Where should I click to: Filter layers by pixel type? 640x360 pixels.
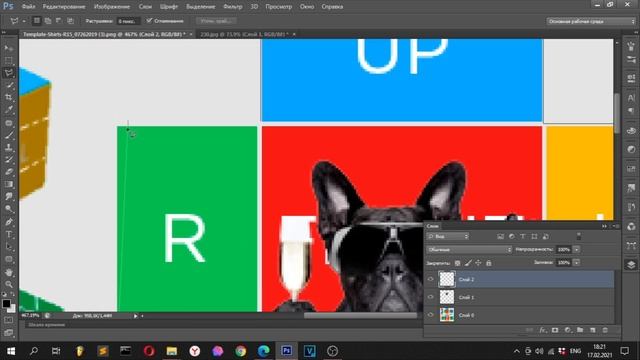500,236
